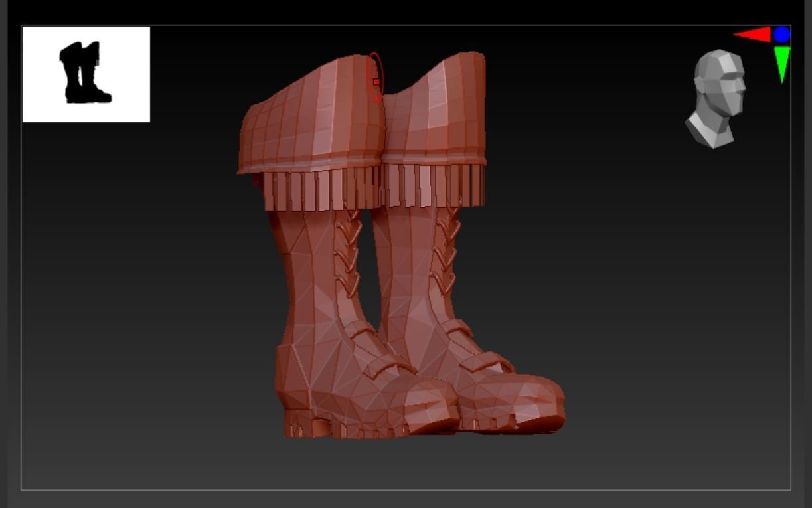
Task: Click the top cuff of the left boot
Action: click(x=311, y=114)
